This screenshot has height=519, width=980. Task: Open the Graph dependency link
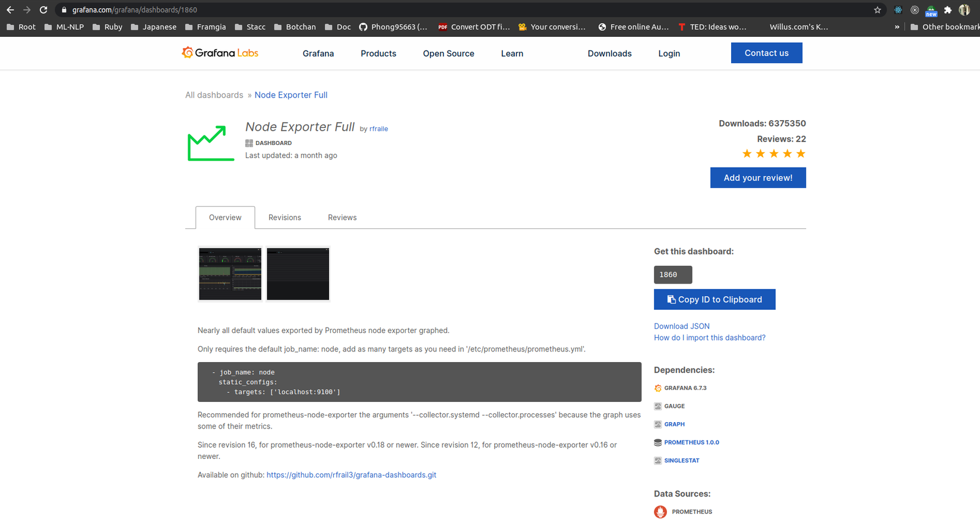(674, 424)
